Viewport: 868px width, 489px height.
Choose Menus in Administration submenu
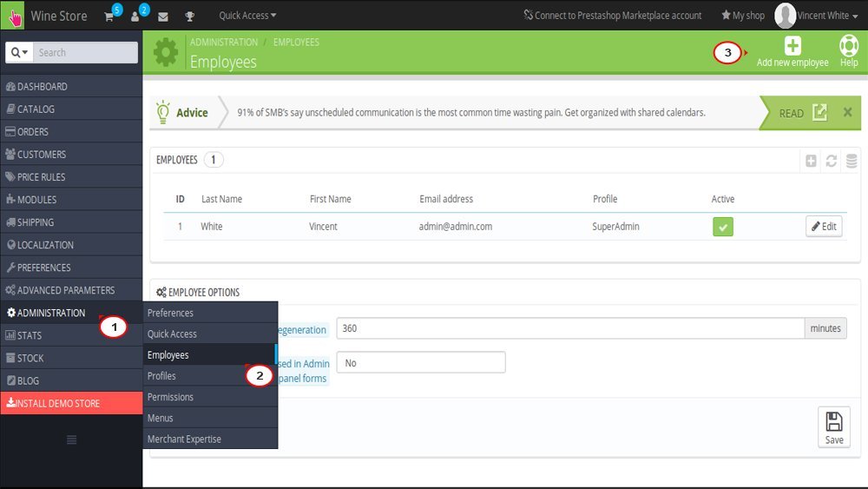[210, 418]
